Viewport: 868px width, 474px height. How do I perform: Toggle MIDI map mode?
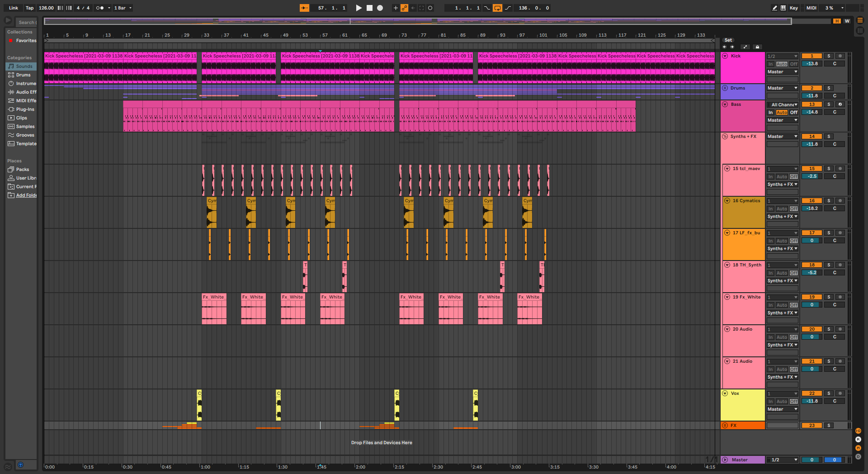point(811,8)
